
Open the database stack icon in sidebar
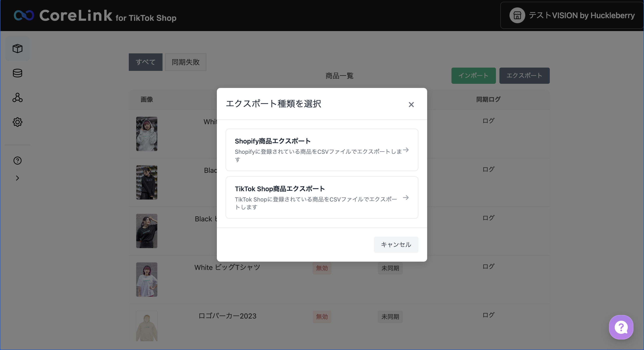coord(18,73)
